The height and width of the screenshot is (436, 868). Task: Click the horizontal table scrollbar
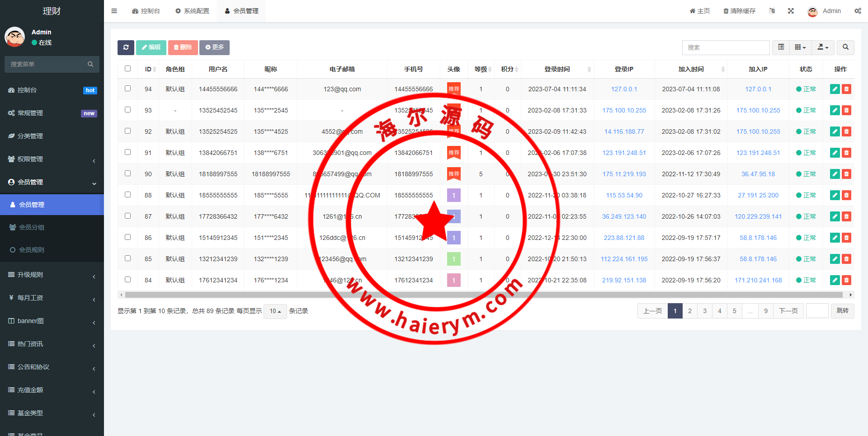[484, 295]
